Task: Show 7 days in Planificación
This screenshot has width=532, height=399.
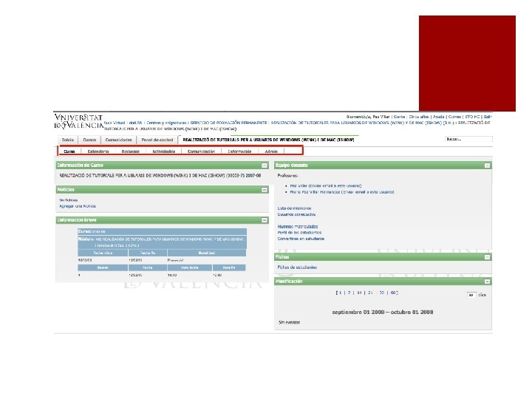Action: [x=349, y=293]
